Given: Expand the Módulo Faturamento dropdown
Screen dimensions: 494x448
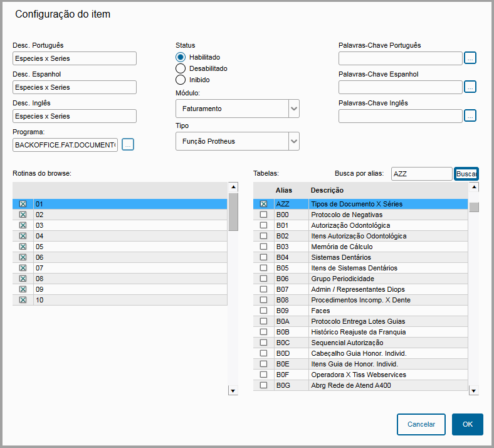Looking at the screenshot, I should click(293, 109).
